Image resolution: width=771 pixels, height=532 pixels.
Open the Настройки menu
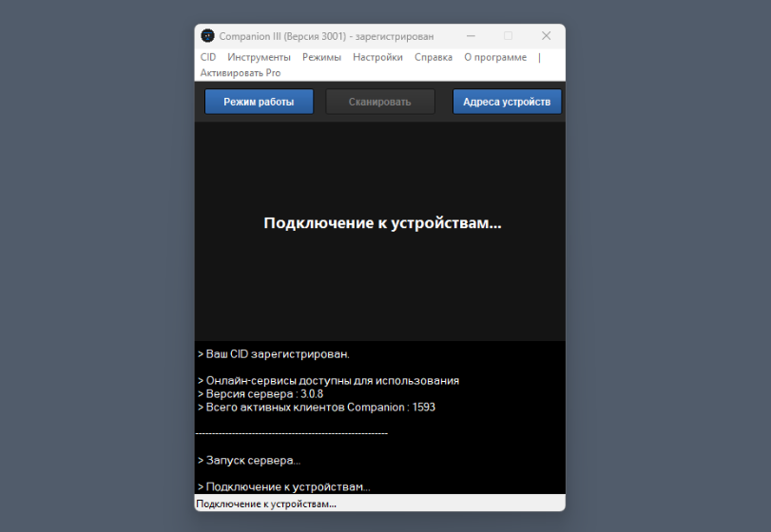click(x=377, y=57)
